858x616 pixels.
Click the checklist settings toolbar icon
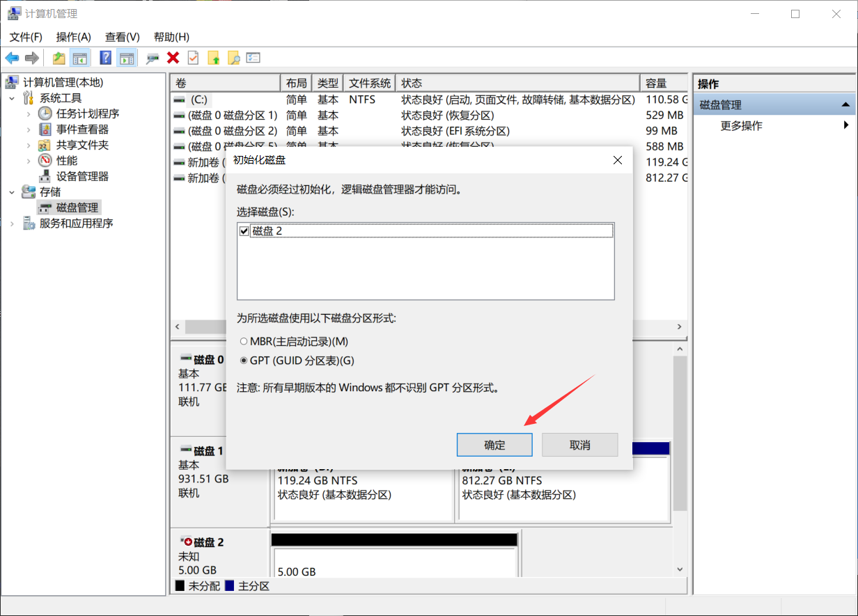pos(253,58)
